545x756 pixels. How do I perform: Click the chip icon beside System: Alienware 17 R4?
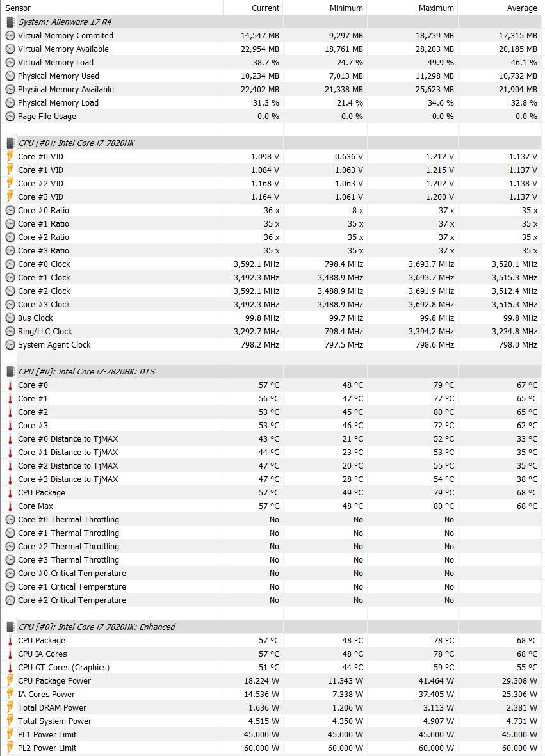[x=10, y=22]
